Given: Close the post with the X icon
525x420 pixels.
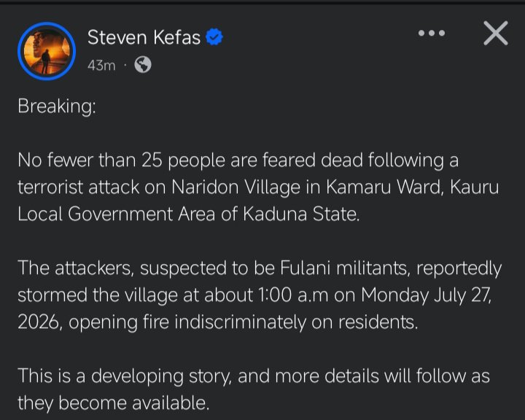Looking at the screenshot, I should [x=496, y=33].
